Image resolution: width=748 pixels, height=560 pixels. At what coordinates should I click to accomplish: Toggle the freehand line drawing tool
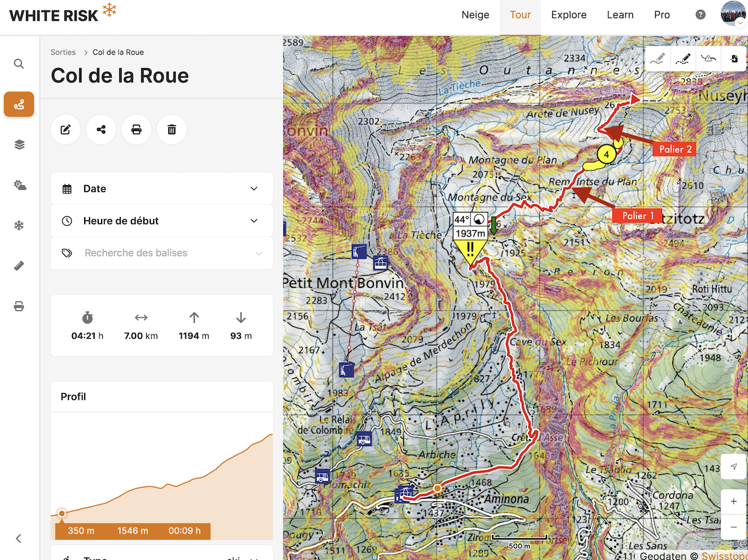(x=657, y=59)
